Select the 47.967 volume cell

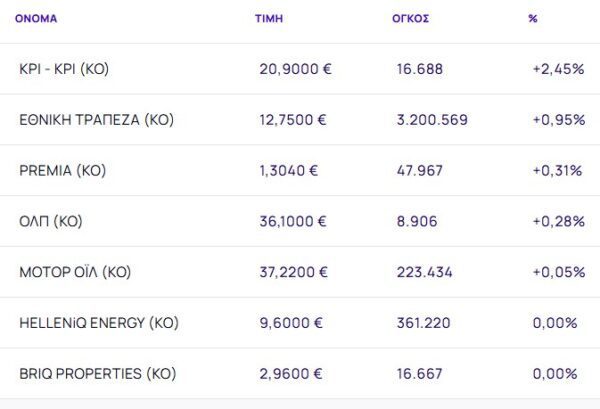[420, 171]
